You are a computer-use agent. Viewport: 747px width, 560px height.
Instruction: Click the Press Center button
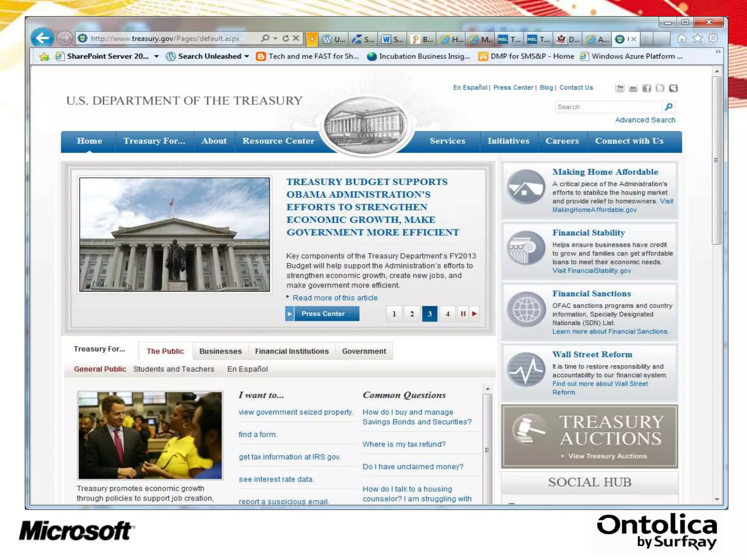tap(322, 314)
